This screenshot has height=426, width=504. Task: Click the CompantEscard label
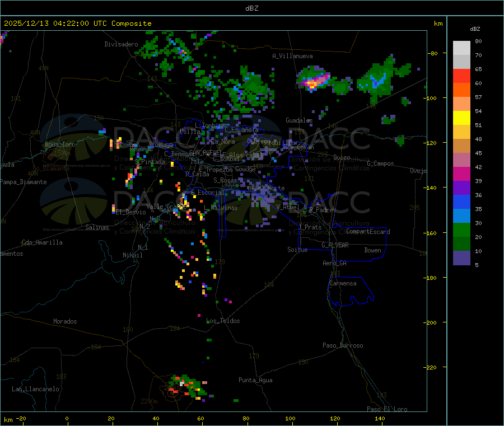[368, 231]
